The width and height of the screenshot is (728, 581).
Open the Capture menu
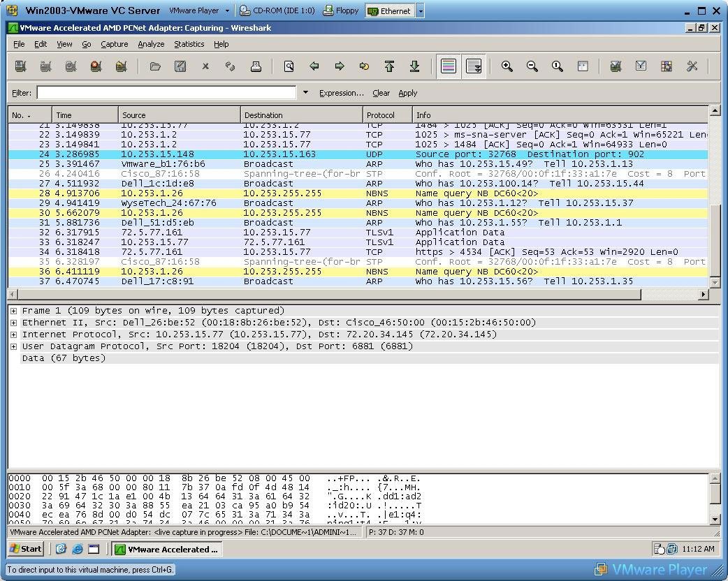pyautogui.click(x=114, y=44)
